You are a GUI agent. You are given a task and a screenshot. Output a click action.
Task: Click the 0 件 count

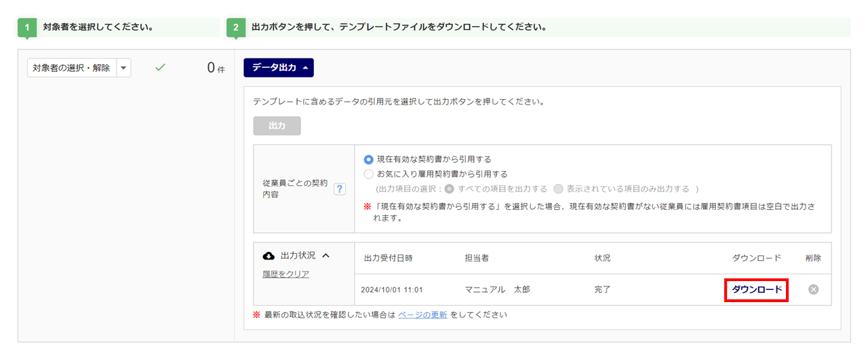[x=216, y=68]
